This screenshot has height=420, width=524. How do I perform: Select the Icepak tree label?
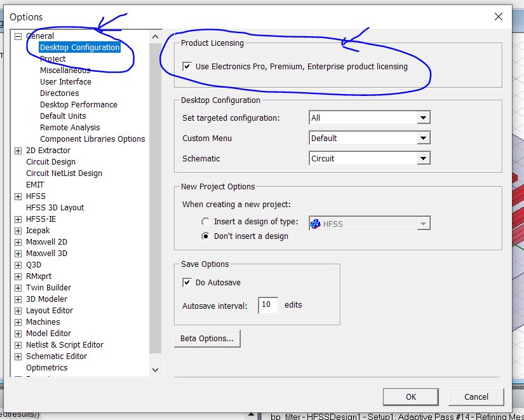(37, 231)
